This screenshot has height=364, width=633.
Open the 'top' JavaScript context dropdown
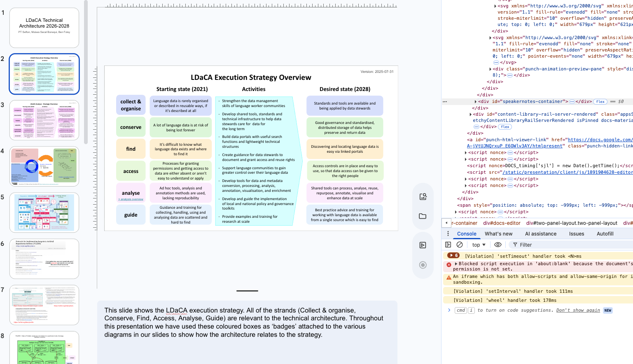pyautogui.click(x=479, y=245)
